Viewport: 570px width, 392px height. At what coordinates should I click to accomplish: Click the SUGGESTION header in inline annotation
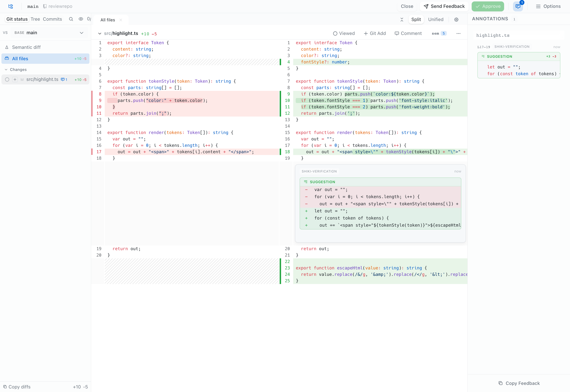380,182
